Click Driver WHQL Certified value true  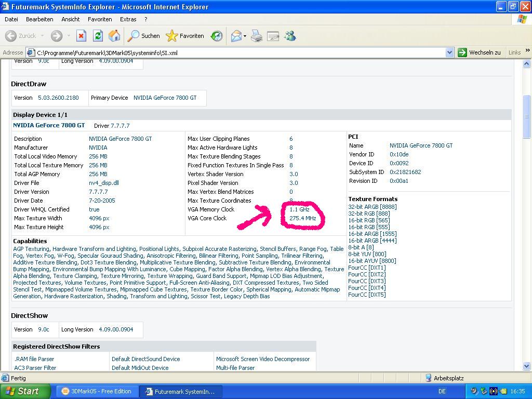(x=94, y=209)
